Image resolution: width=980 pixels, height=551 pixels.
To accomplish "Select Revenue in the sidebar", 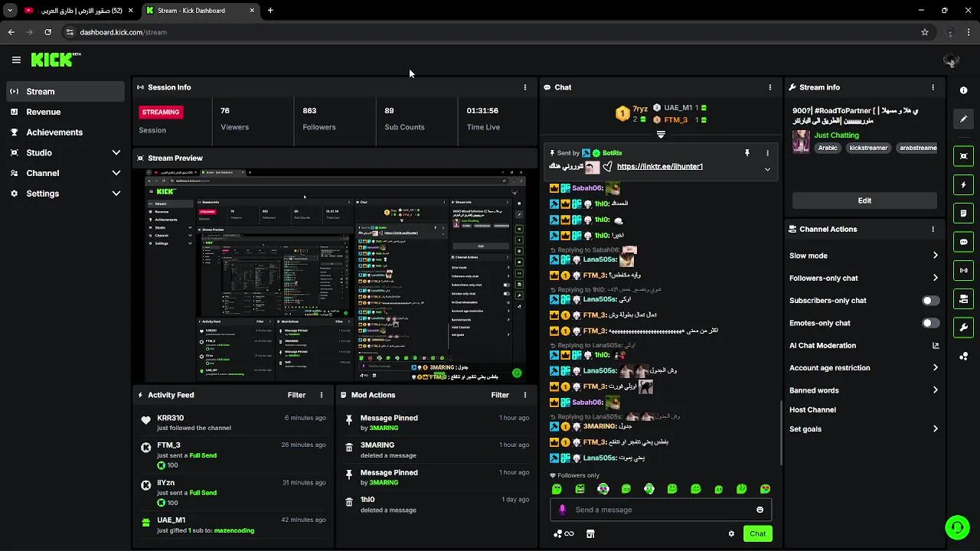I will 65,112.
